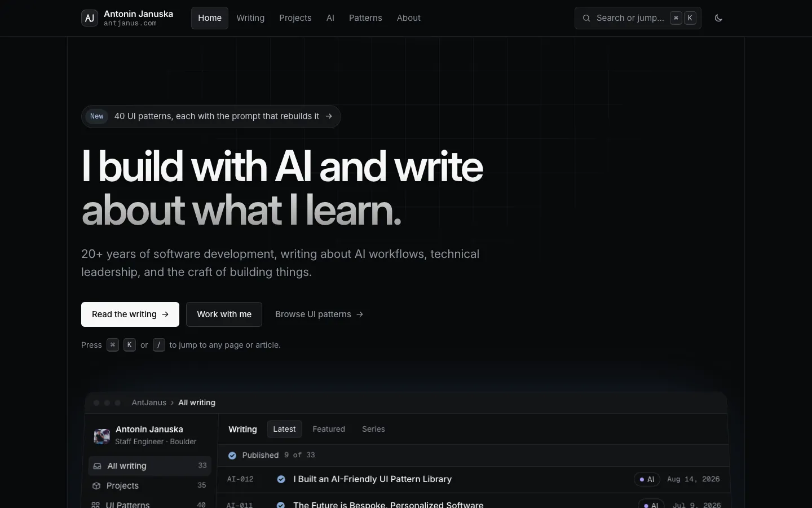
Task: Select the Latest tab in Writing
Action: pos(284,429)
